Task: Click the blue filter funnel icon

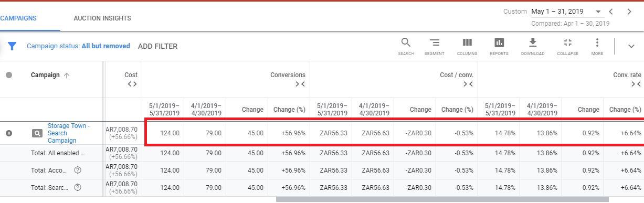Action: click(12, 46)
